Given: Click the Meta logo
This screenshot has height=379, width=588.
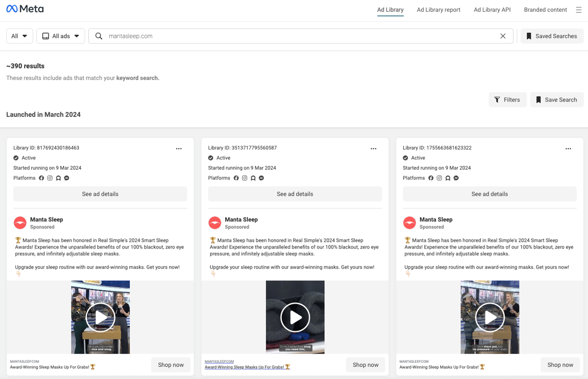Looking at the screenshot, I should click(25, 9).
